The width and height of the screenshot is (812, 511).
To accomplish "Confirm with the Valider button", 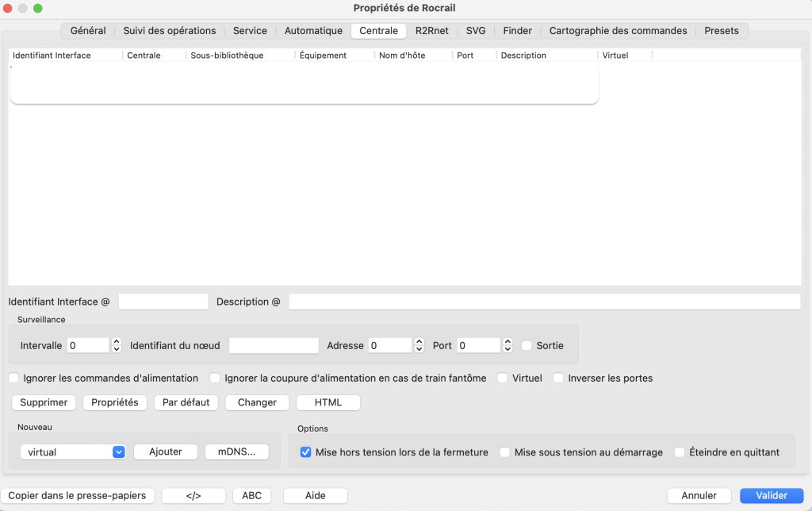I will pyautogui.click(x=771, y=495).
